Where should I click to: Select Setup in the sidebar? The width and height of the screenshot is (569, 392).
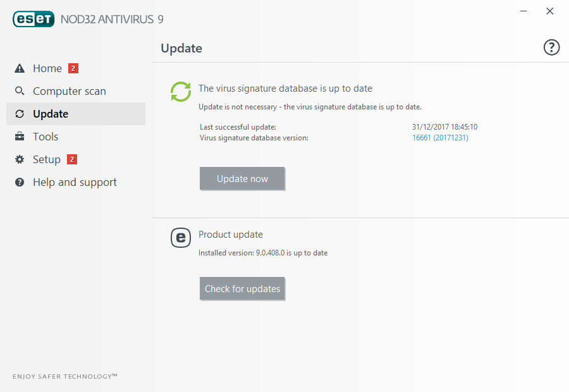tap(47, 159)
